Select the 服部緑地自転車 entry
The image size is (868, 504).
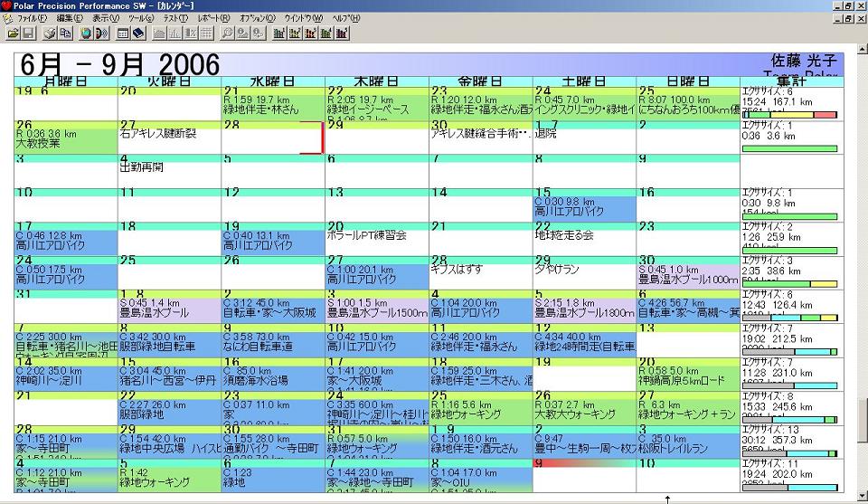coord(157,347)
